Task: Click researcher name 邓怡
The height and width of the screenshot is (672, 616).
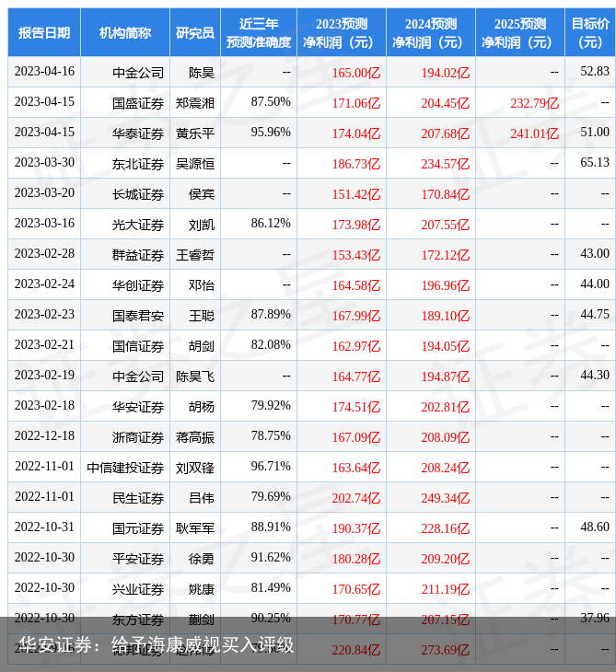Action: coord(202,286)
